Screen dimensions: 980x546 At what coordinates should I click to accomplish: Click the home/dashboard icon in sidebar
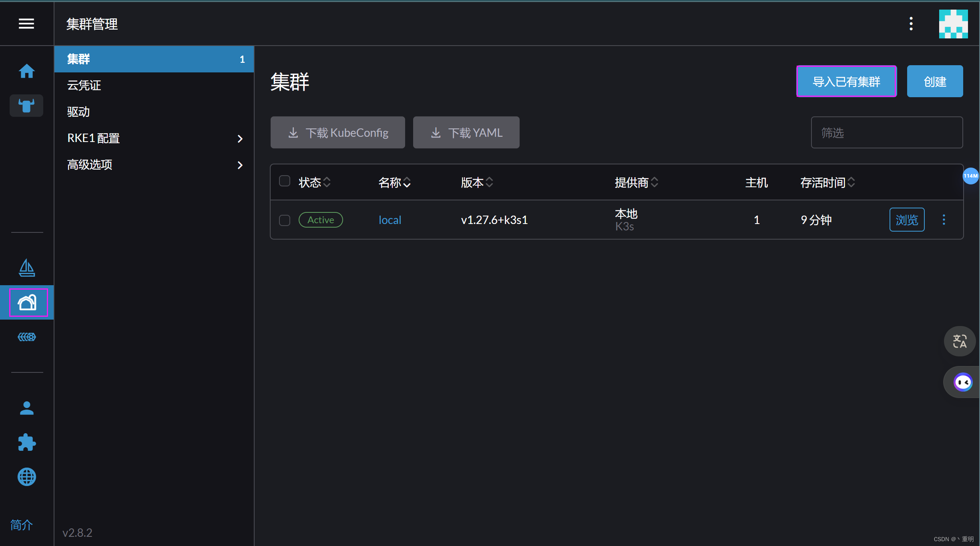[x=26, y=71]
